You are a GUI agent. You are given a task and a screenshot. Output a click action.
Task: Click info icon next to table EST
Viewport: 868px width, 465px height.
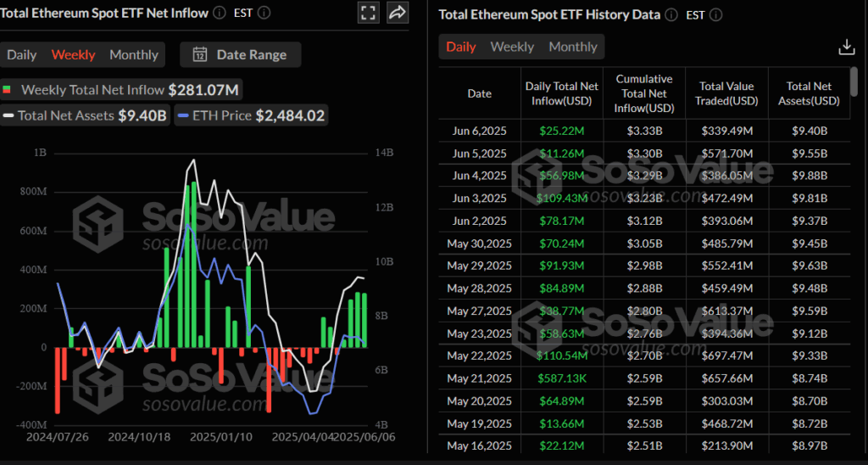pos(716,14)
